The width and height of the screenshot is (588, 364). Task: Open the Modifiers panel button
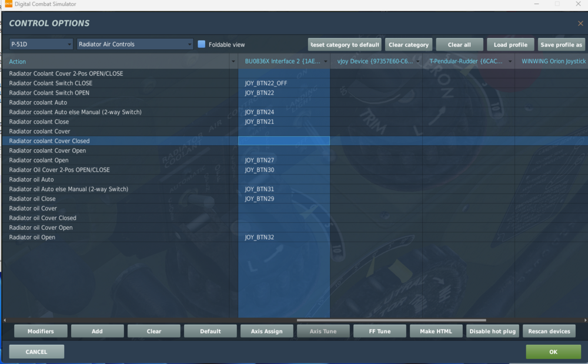(x=41, y=332)
